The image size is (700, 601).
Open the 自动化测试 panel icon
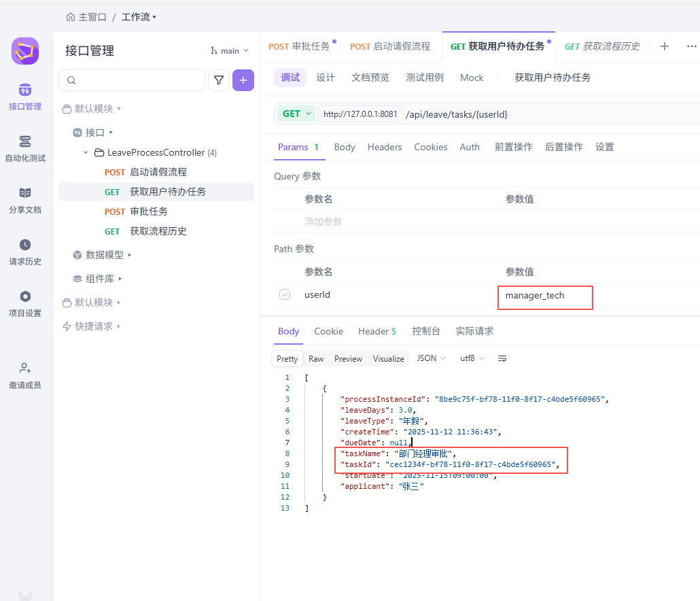[24, 148]
